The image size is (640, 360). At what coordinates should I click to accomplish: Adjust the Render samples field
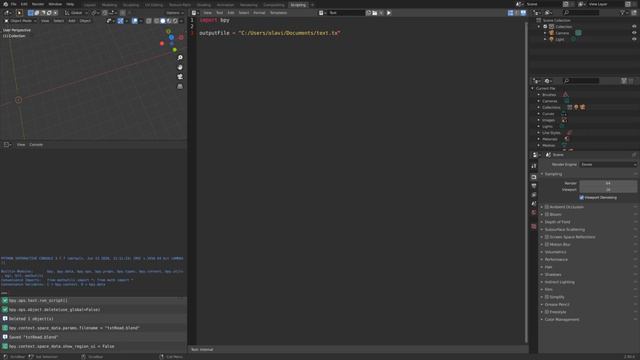pyautogui.click(x=608, y=183)
